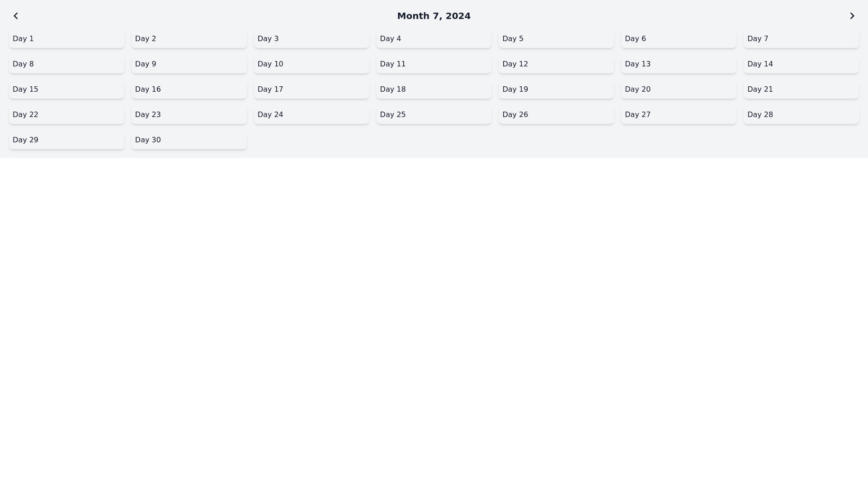Select the Day 1 cell
This screenshot has height=488, width=868.
(x=66, y=39)
